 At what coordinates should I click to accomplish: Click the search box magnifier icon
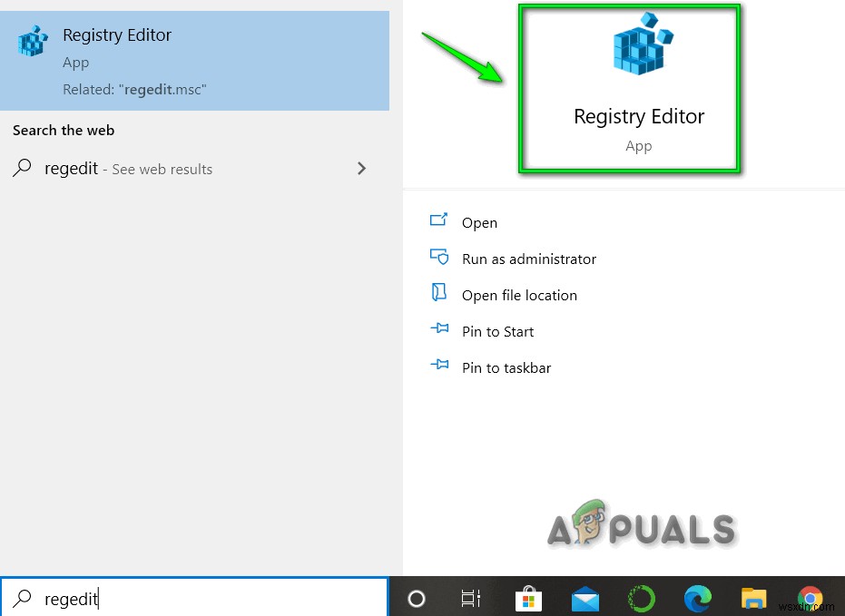coord(23,598)
